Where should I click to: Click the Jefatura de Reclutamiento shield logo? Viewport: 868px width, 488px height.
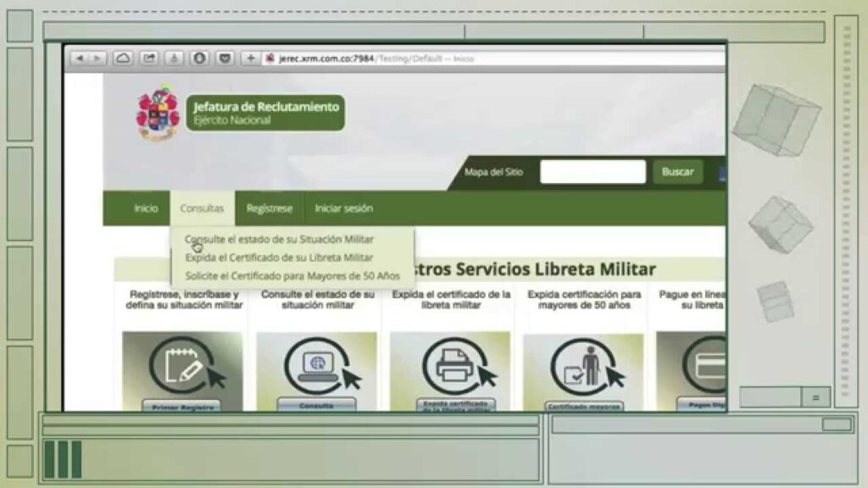click(x=158, y=112)
